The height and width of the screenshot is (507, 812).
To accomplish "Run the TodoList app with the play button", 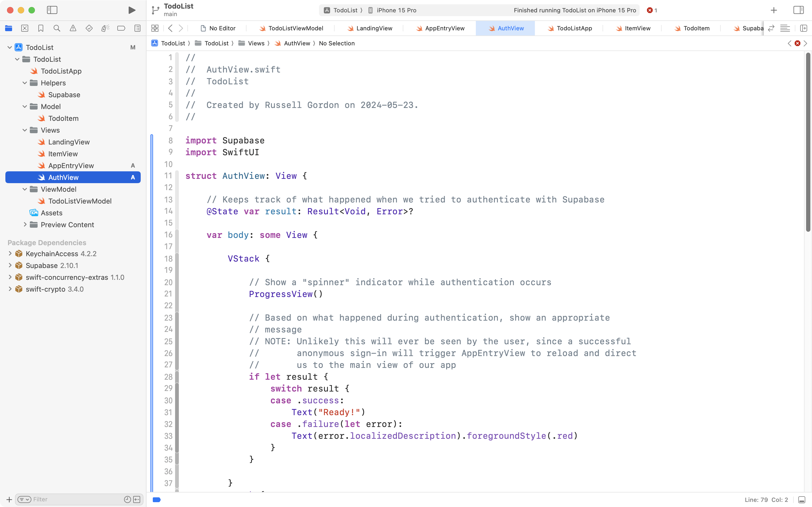I will pos(131,10).
